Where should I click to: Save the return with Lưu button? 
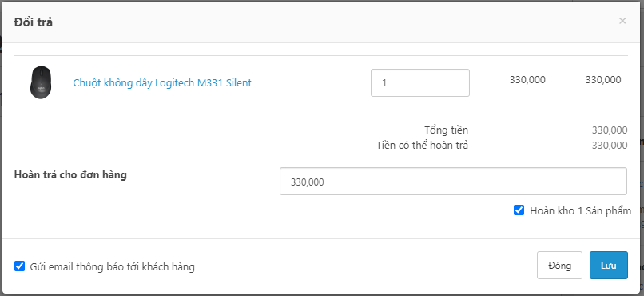[609, 265]
